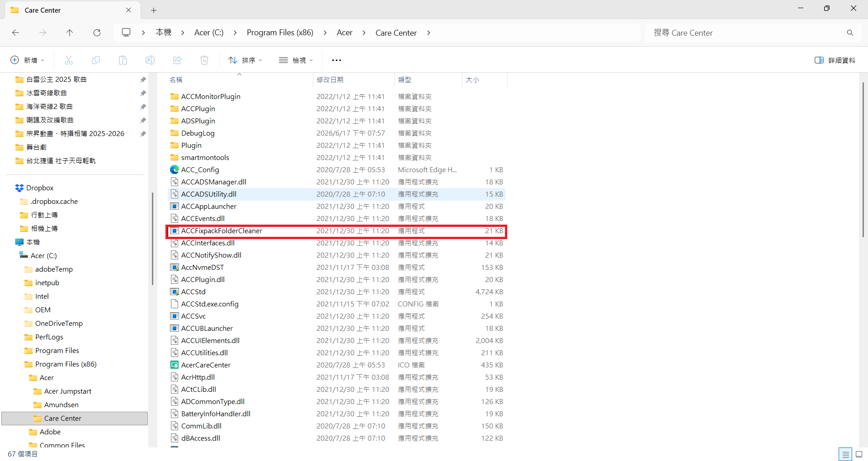Click the ACCStd application icon
The width and height of the screenshot is (868, 461).
click(x=175, y=292)
